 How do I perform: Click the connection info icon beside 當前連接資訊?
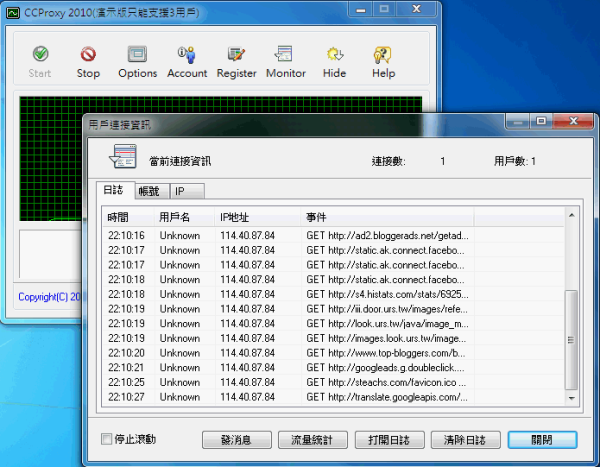(x=123, y=156)
